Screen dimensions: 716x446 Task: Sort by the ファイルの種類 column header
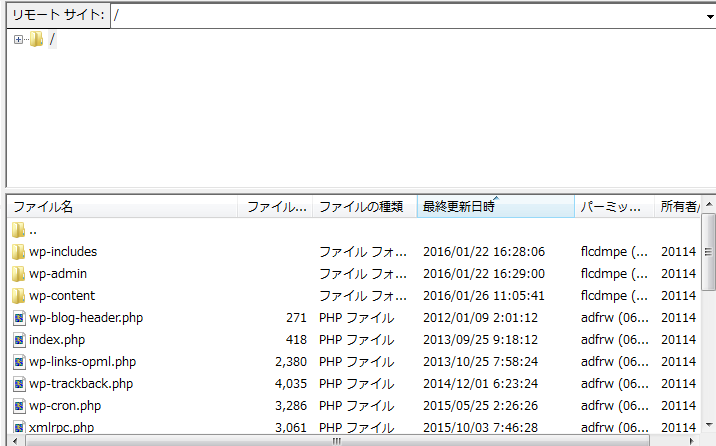(362, 207)
